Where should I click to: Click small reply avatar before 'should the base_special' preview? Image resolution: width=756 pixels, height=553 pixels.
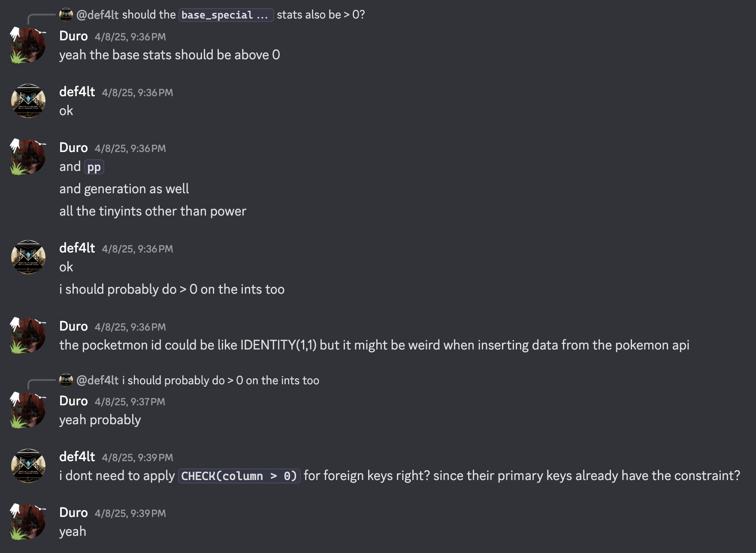tap(66, 15)
